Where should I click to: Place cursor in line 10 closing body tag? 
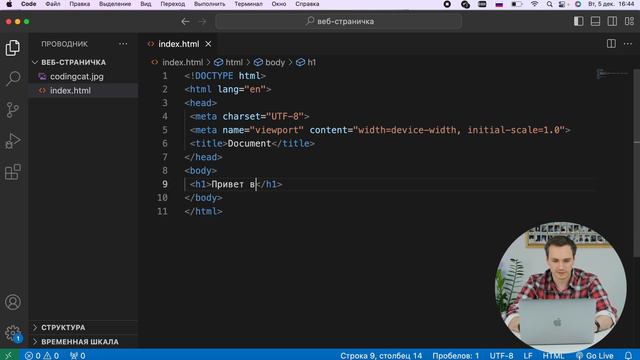pos(203,198)
